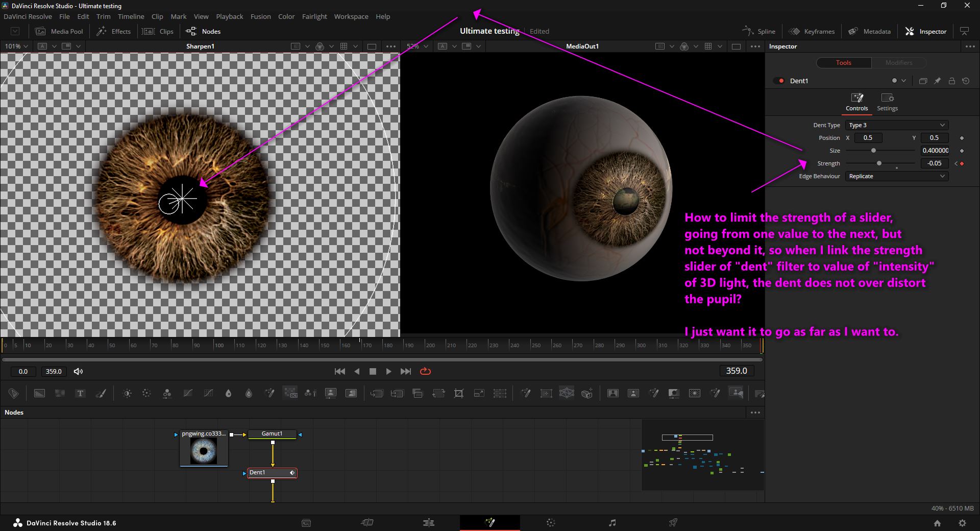Toggle the red Strength keyframe diamond
Image resolution: width=980 pixels, height=531 pixels.
coord(962,163)
